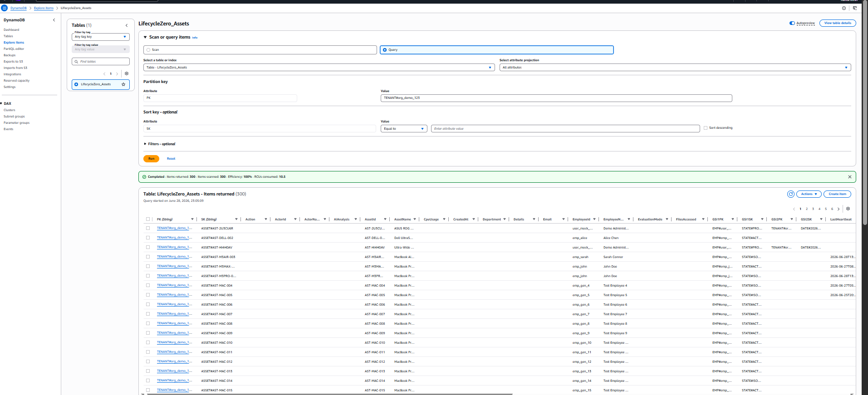Sort by the PK column arrow

point(192,219)
